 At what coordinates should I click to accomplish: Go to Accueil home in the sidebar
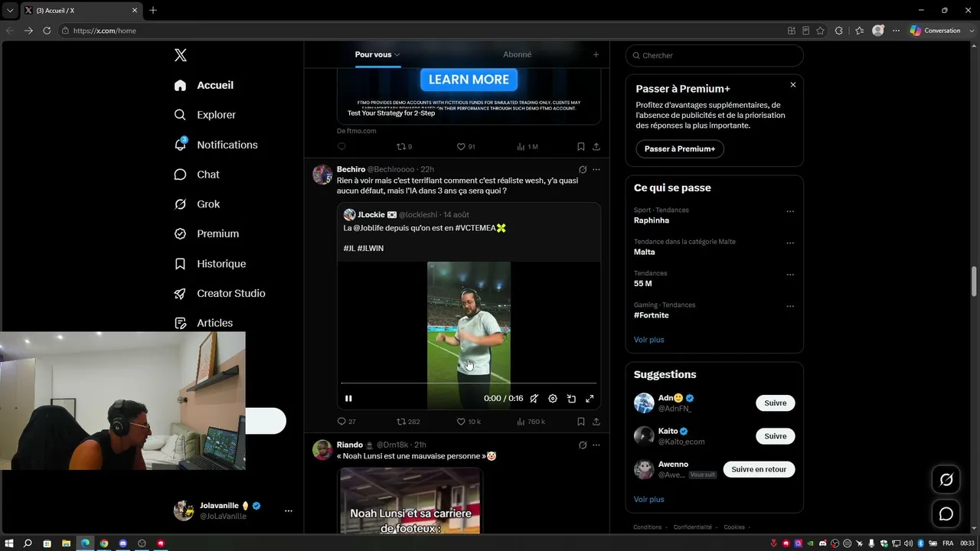[x=204, y=85]
